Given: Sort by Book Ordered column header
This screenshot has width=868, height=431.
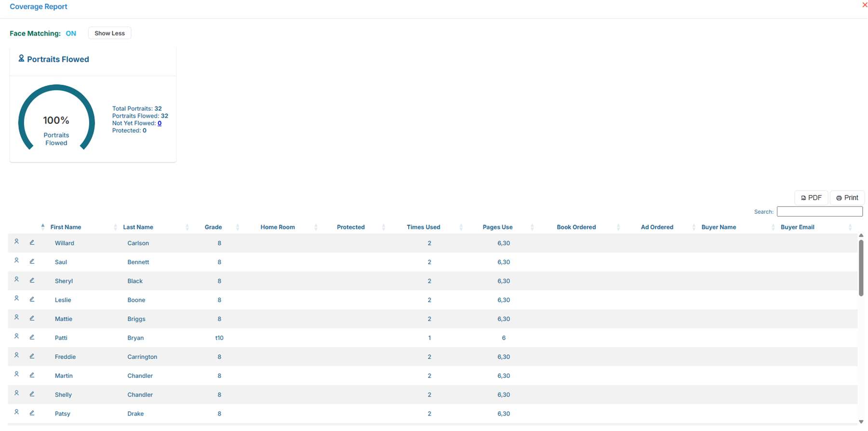Looking at the screenshot, I should pyautogui.click(x=576, y=227).
